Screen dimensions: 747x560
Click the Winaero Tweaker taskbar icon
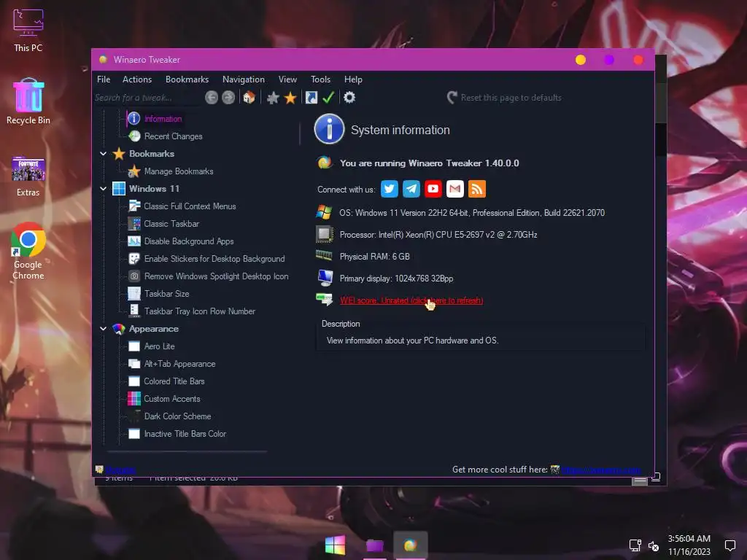click(411, 545)
